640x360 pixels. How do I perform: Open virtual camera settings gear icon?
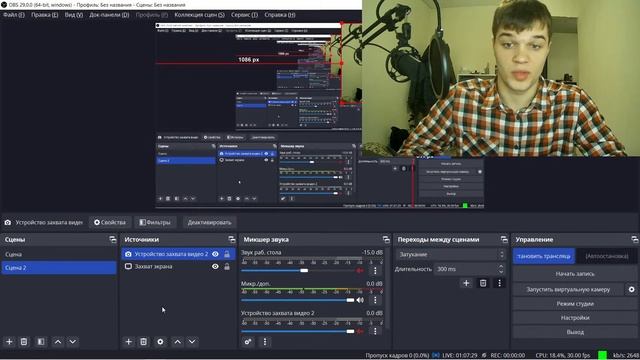tap(631, 289)
